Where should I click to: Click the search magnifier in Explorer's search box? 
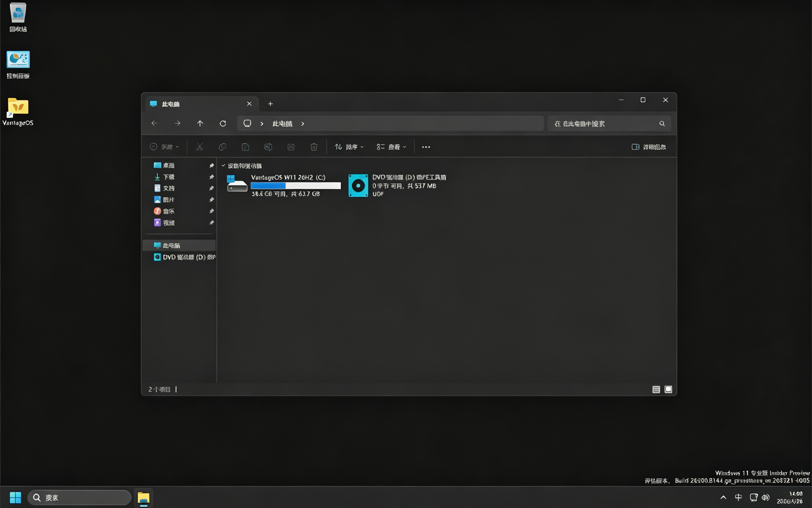(662, 123)
